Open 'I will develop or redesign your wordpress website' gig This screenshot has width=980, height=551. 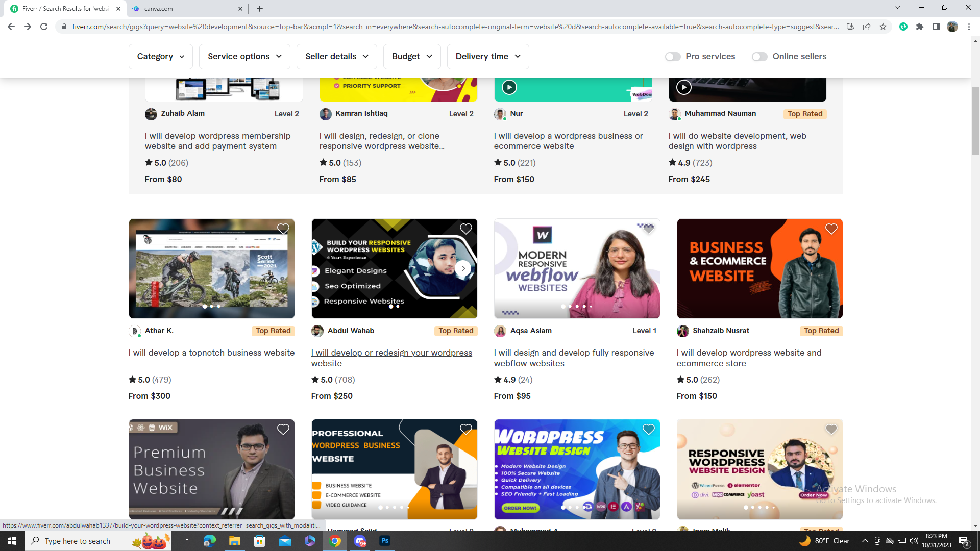(x=391, y=358)
